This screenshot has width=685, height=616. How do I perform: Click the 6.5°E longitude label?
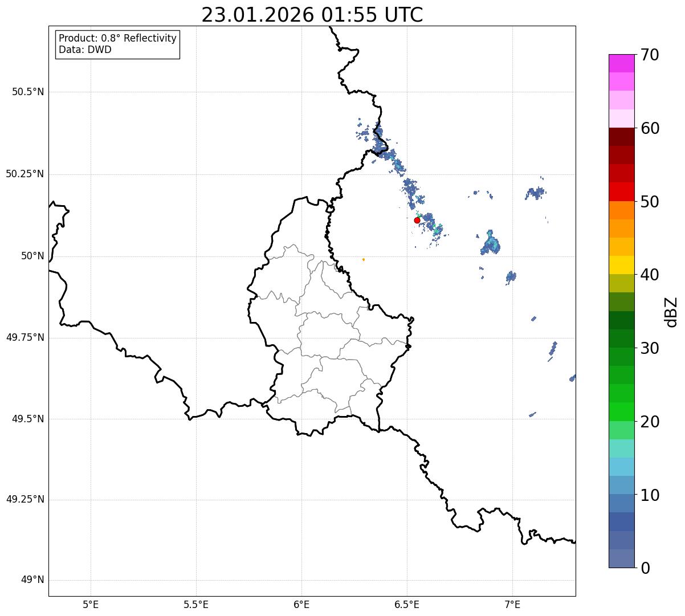click(x=407, y=604)
